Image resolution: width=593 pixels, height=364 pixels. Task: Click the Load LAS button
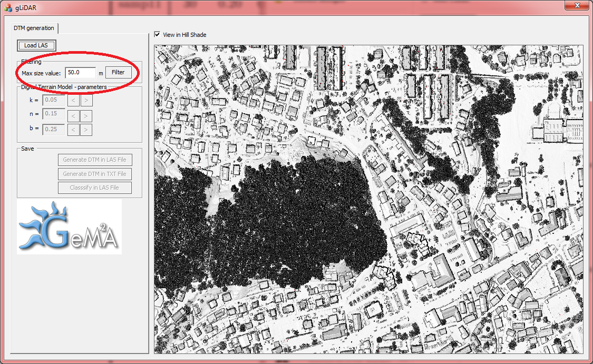[x=36, y=45]
